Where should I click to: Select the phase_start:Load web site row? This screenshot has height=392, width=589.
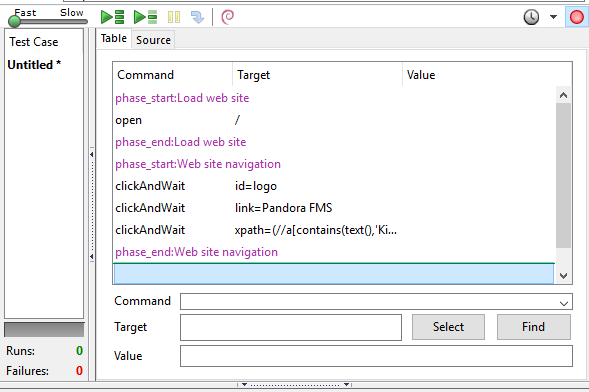tap(334, 98)
